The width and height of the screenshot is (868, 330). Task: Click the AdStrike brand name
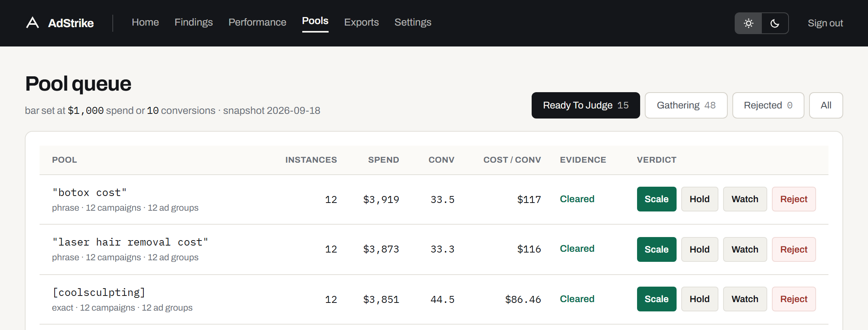coord(71,23)
